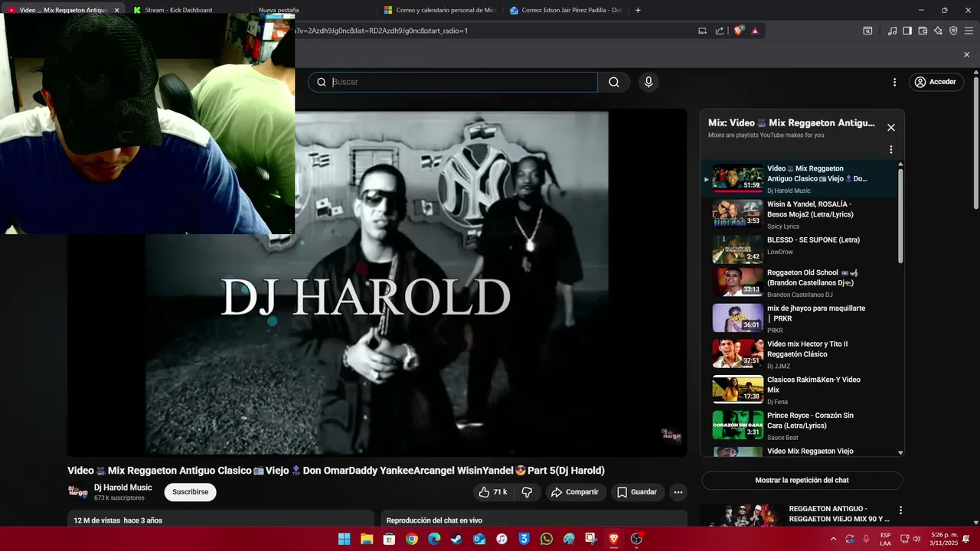Play mix de jhayco para maquillarte thumbnail

(x=738, y=318)
